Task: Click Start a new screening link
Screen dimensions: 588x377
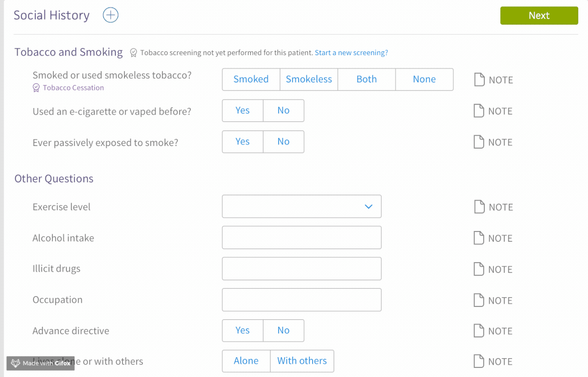Action: 351,52
